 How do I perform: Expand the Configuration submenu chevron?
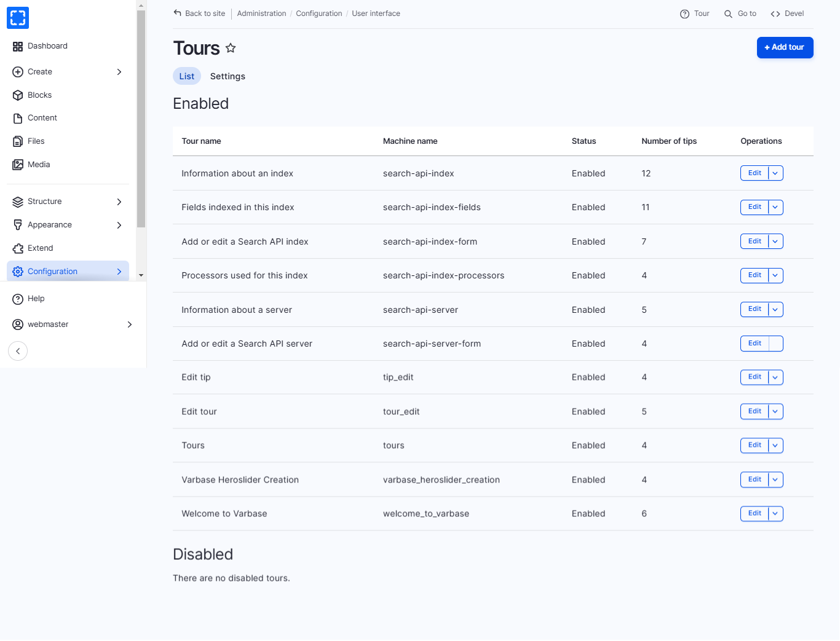[119, 272]
